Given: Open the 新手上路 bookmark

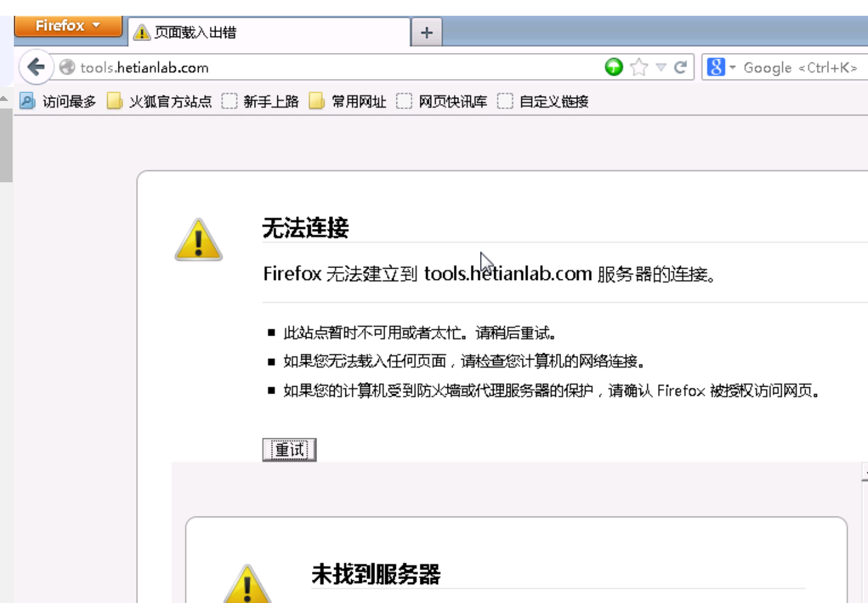Looking at the screenshot, I should click(260, 102).
